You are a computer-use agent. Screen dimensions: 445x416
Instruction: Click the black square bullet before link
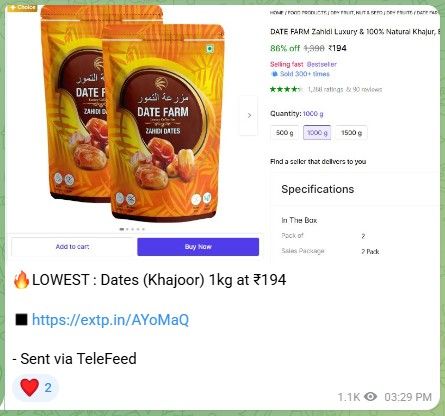click(x=21, y=319)
